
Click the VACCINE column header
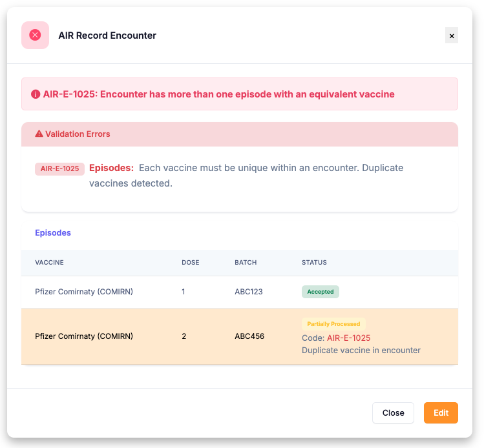pos(49,262)
